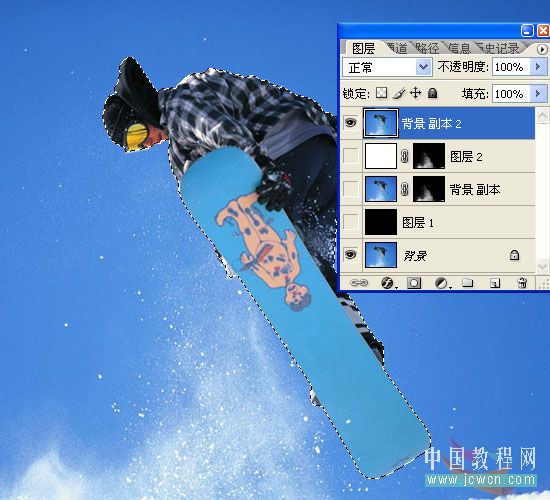550x500 pixels.
Task: Open the 不透明度 slider arrow
Action: (x=538, y=67)
